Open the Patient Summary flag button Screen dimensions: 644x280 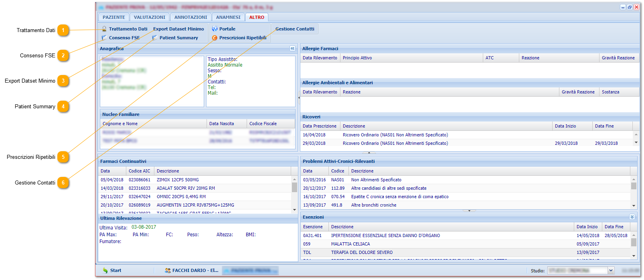(x=175, y=38)
